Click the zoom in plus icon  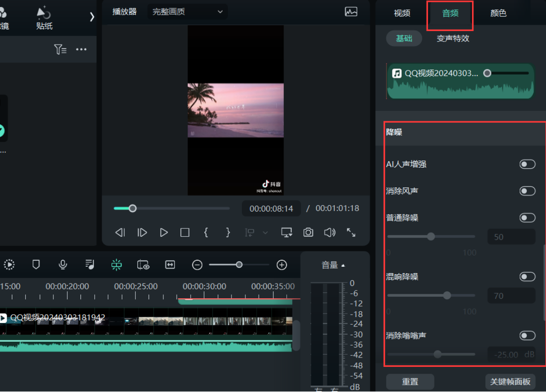coord(282,265)
